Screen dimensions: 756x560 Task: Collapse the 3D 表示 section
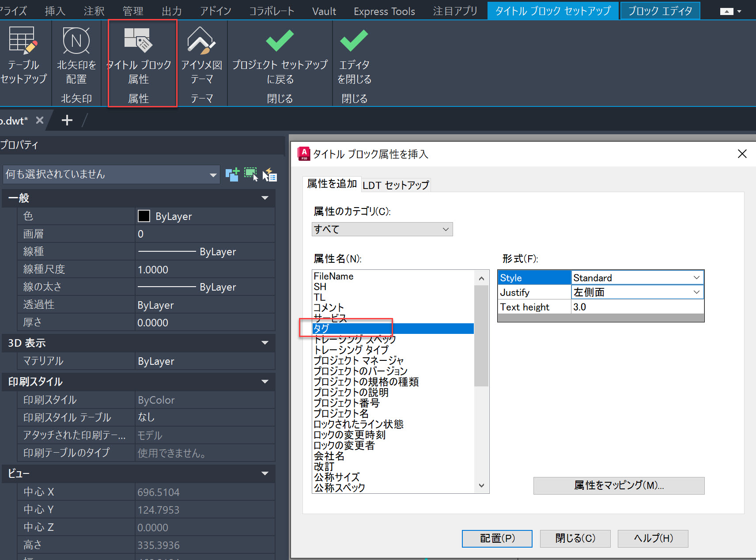265,343
